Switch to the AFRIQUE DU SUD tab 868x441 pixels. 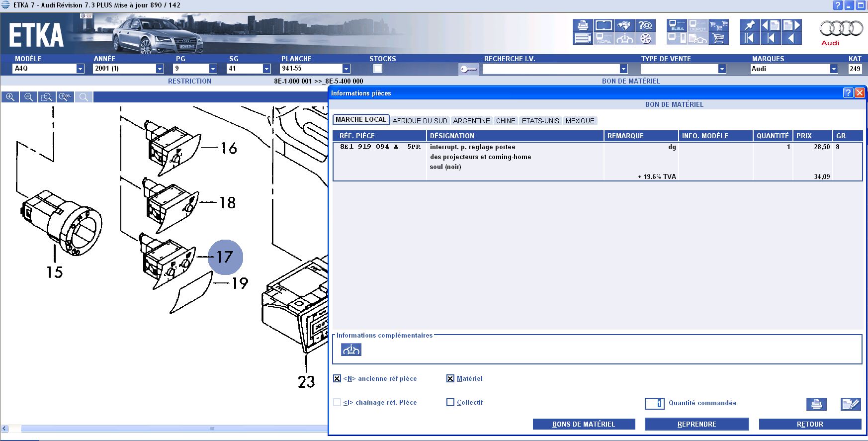click(420, 121)
